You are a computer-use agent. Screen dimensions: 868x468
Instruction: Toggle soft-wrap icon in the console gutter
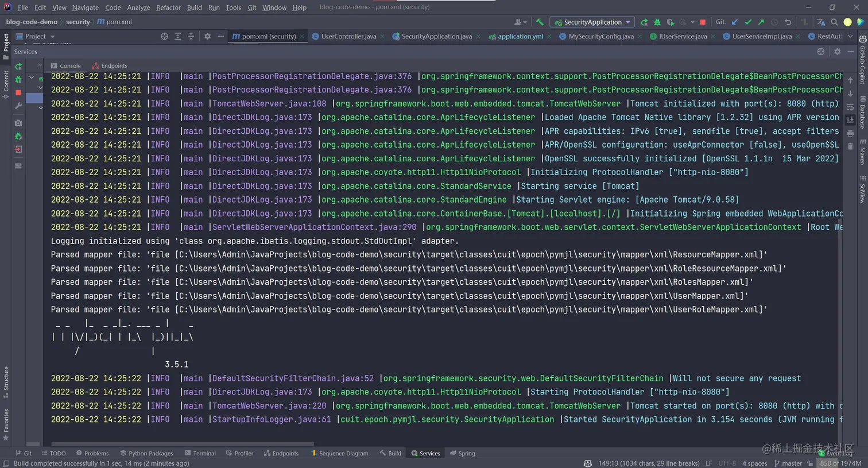(x=850, y=107)
